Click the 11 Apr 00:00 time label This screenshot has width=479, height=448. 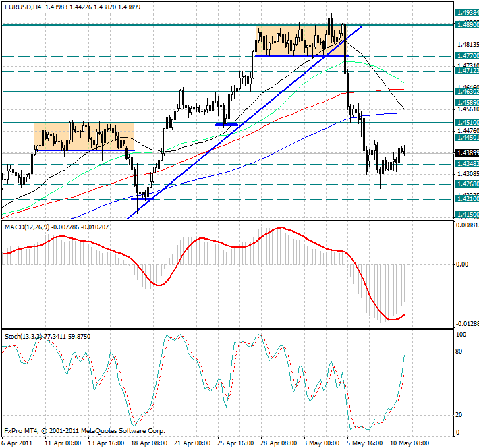click(63, 443)
